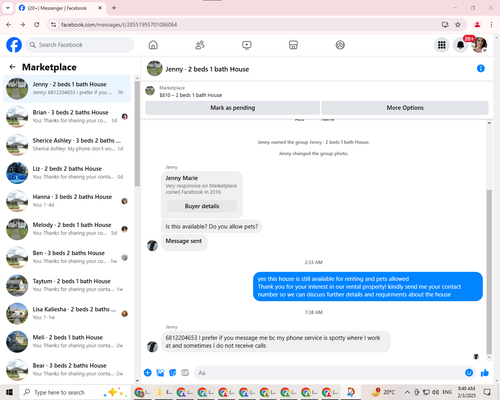Select Meli - 2 beds 1 bath House conversation

pyautogui.click(x=67, y=341)
